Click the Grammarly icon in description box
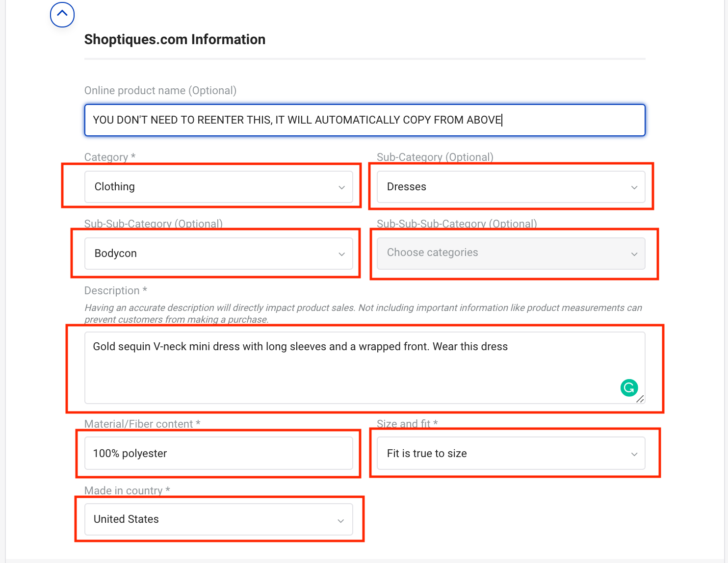Screen dimensions: 728x563 [629, 388]
